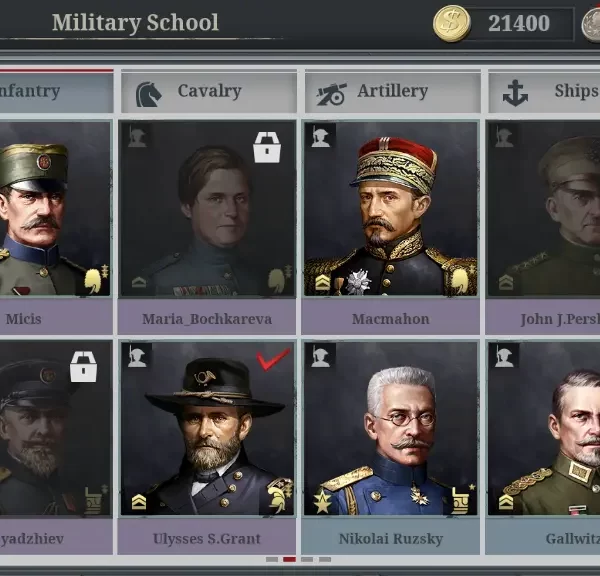Viewport: 600px width, 576px height.
Task: Open the Cavalry tab
Action: [209, 92]
